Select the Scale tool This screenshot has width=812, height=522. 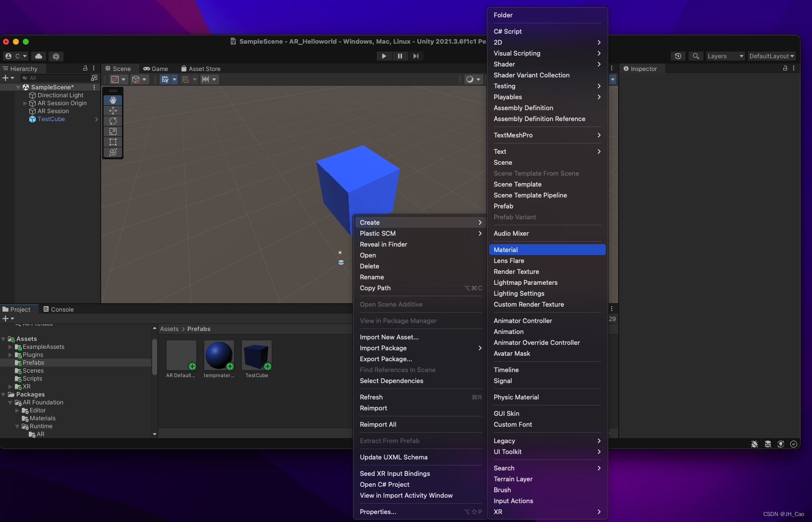pos(113,131)
